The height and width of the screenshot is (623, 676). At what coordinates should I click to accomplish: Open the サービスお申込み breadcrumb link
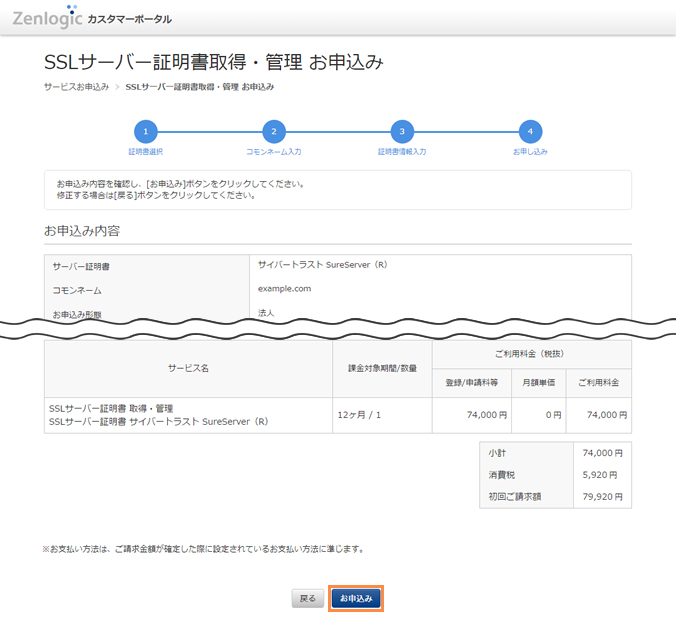point(76,87)
